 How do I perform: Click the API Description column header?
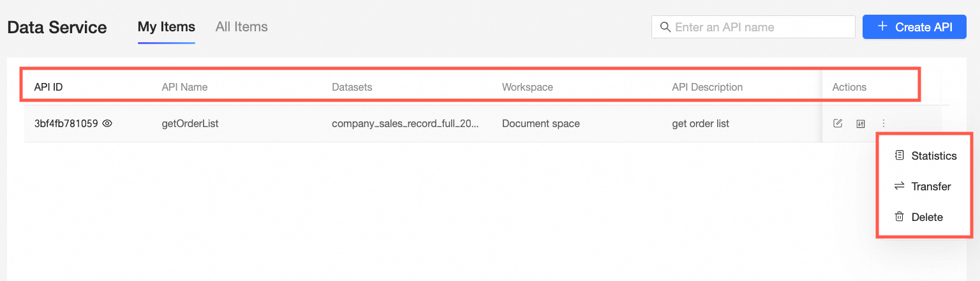coord(707,87)
